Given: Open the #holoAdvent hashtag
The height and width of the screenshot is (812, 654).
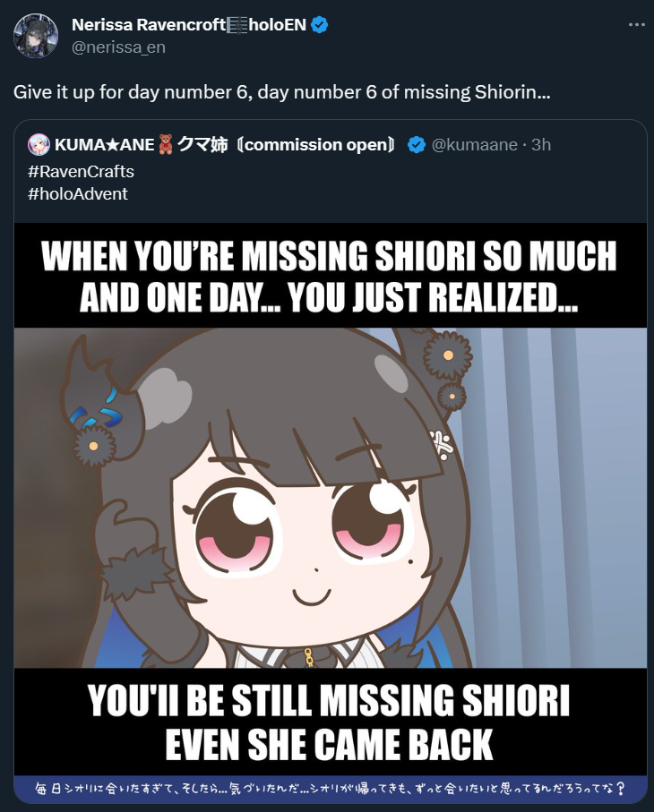Looking at the screenshot, I should [x=78, y=193].
